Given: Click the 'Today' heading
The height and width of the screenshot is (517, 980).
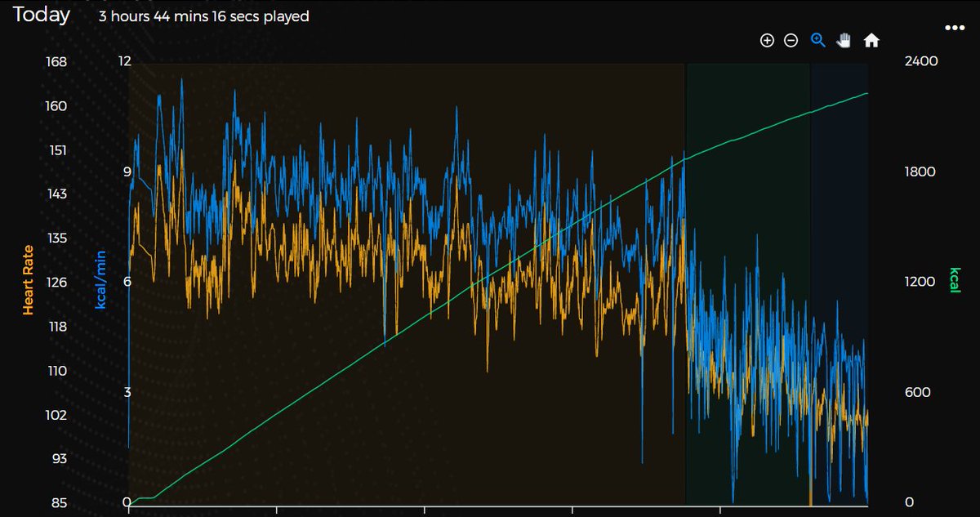Looking at the screenshot, I should click(42, 15).
